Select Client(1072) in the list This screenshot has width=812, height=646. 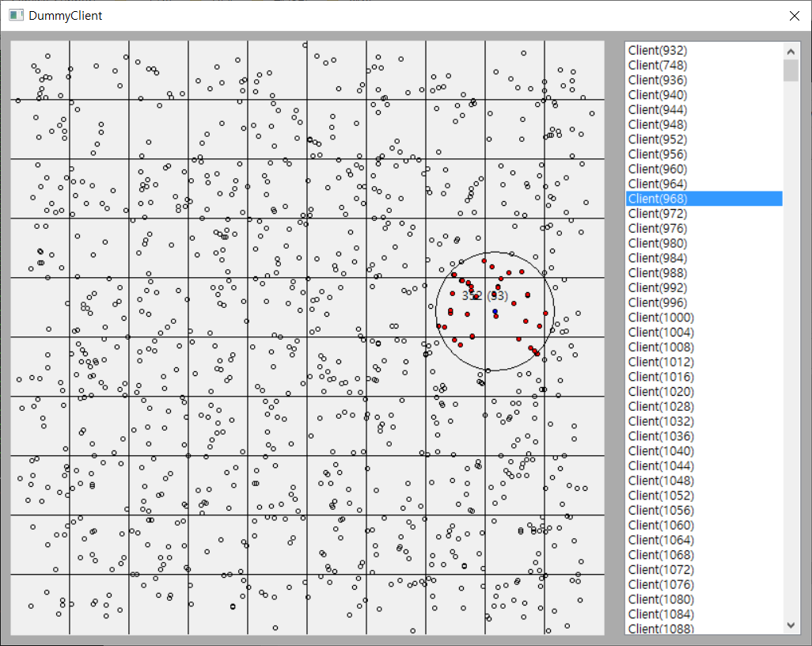(704, 570)
